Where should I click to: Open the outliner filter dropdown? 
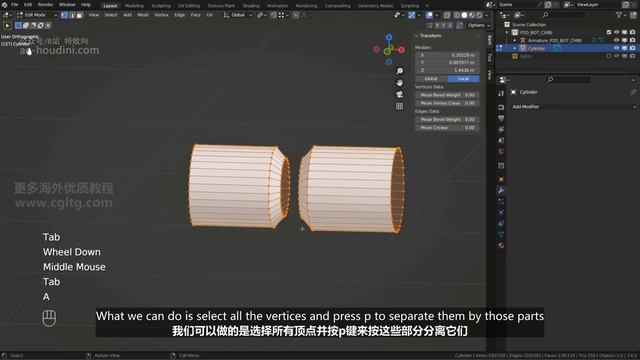click(621, 15)
